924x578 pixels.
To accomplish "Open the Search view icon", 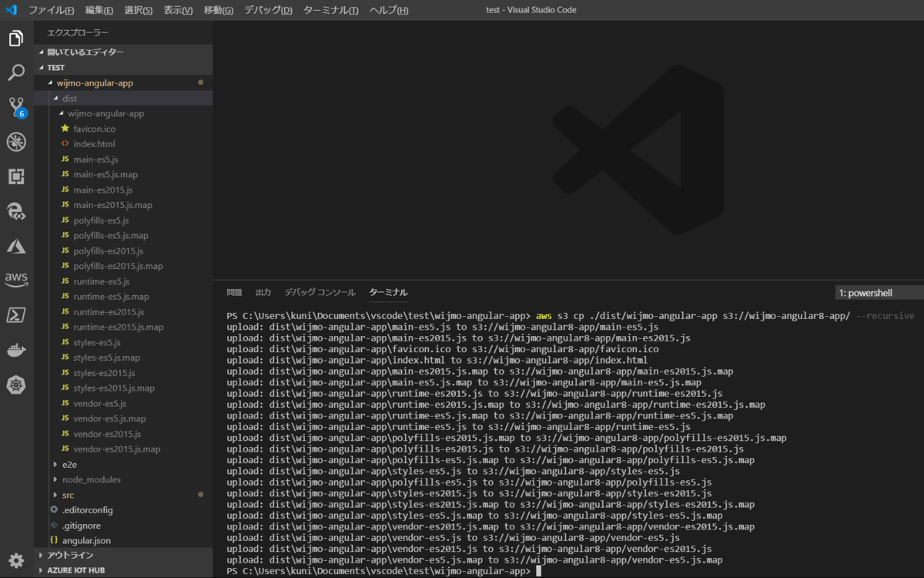I will pos(16,73).
